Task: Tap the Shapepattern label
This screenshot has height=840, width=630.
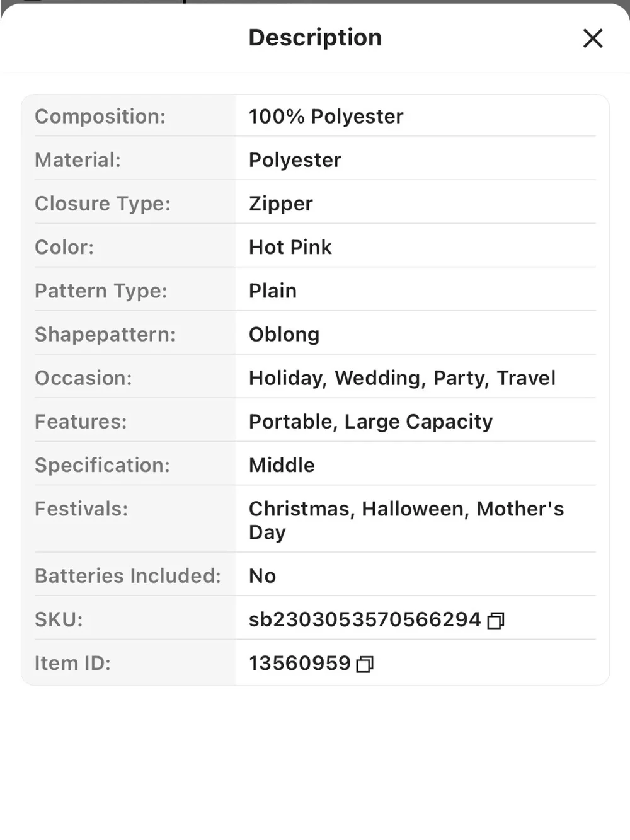Action: (x=105, y=335)
